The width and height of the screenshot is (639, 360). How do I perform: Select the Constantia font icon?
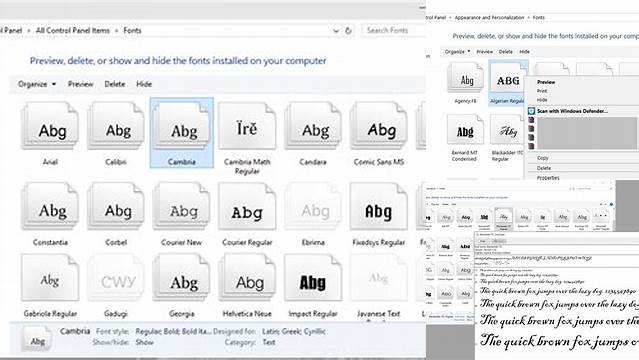[50, 207]
